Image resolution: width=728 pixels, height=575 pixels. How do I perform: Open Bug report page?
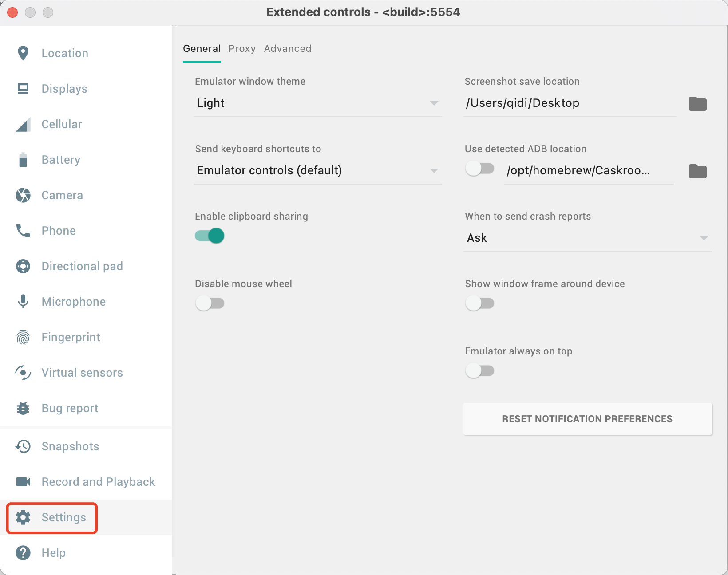click(86, 408)
